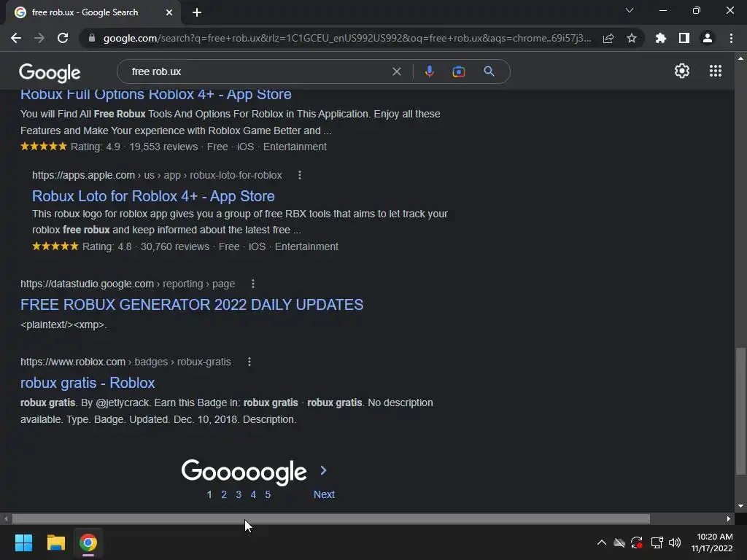This screenshot has height=560, width=747.
Task: Click the vertical scrollbar down arrow
Action: (x=740, y=506)
